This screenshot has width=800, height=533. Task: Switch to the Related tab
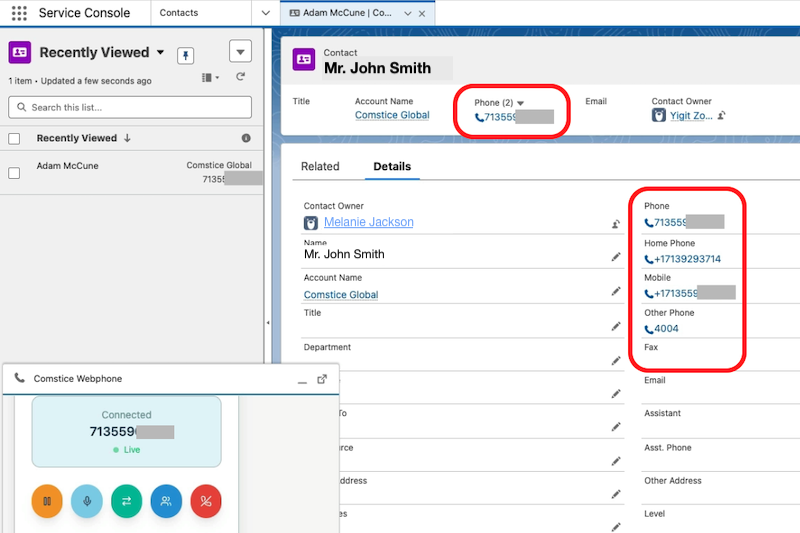320,166
